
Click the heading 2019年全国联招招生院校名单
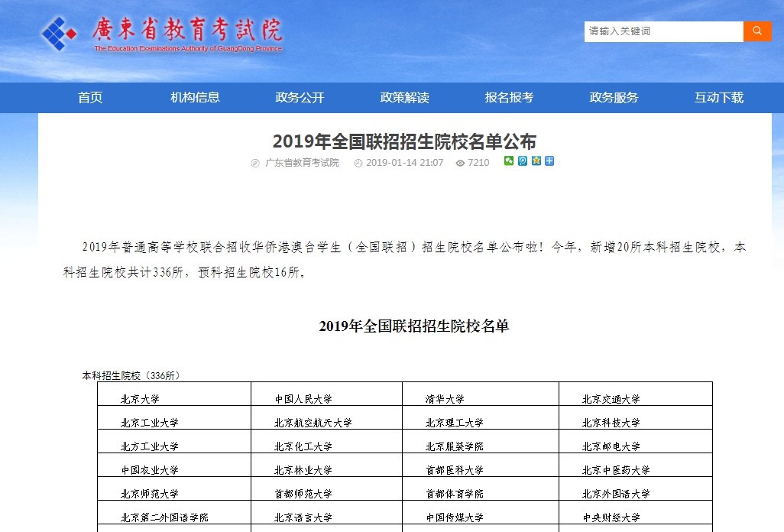click(x=414, y=326)
